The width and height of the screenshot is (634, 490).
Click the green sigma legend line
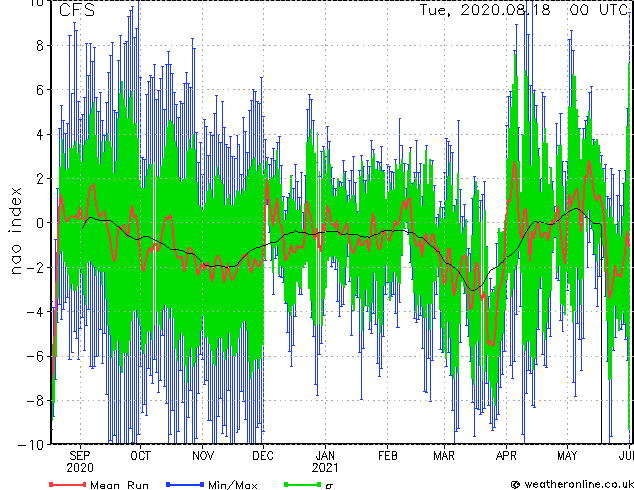point(303,484)
